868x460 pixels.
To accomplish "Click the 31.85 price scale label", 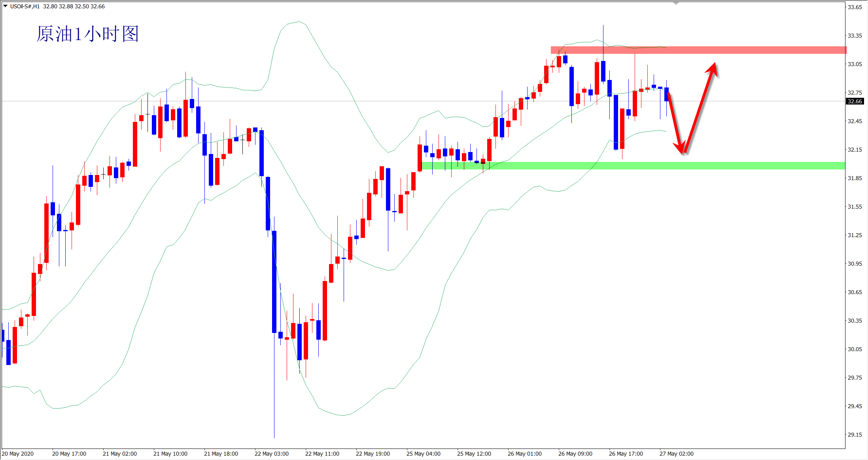I will coord(855,178).
